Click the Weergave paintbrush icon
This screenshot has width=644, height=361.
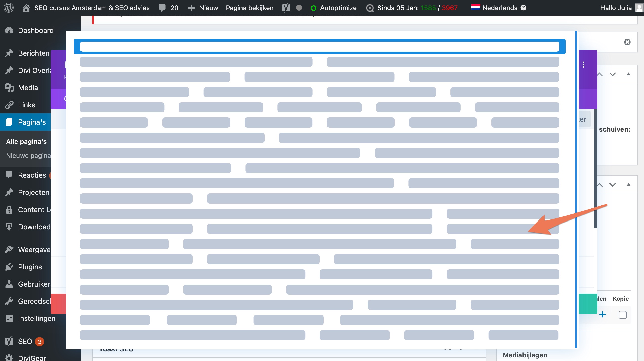[9, 250]
